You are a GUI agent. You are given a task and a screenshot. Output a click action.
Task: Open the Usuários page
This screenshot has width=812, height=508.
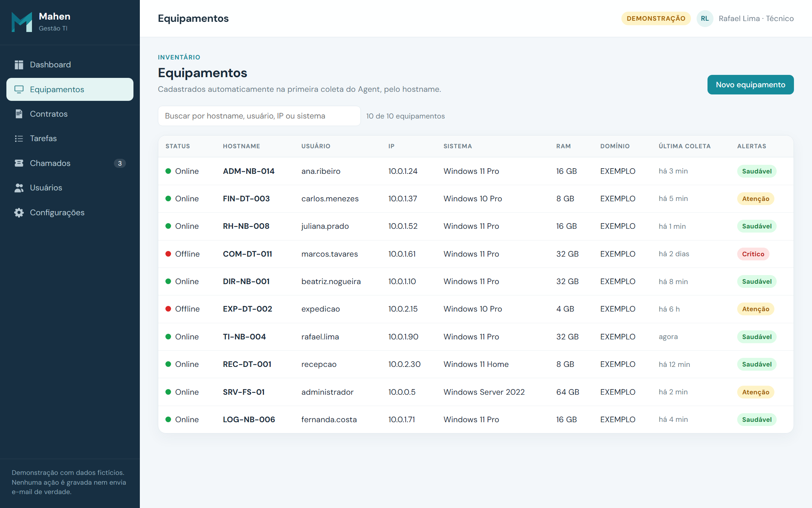click(70, 188)
